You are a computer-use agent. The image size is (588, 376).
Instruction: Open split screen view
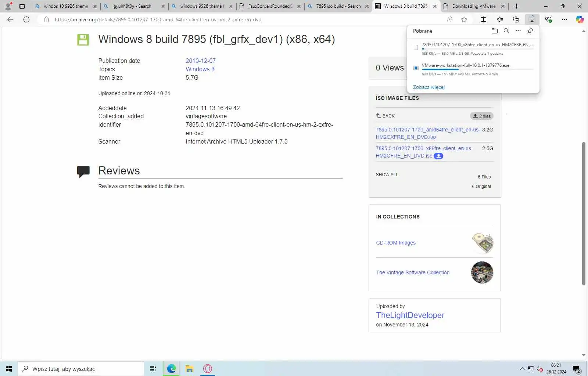484,19
